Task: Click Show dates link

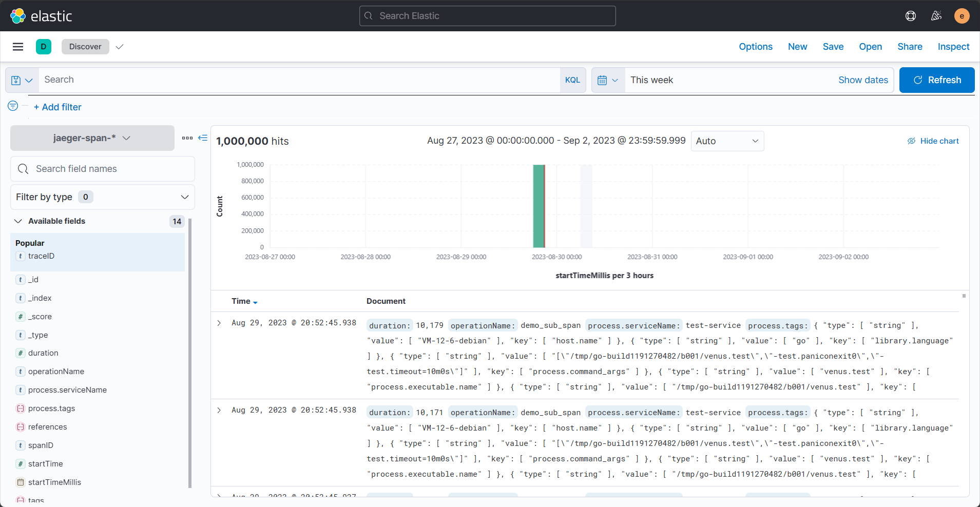Action: click(x=863, y=80)
